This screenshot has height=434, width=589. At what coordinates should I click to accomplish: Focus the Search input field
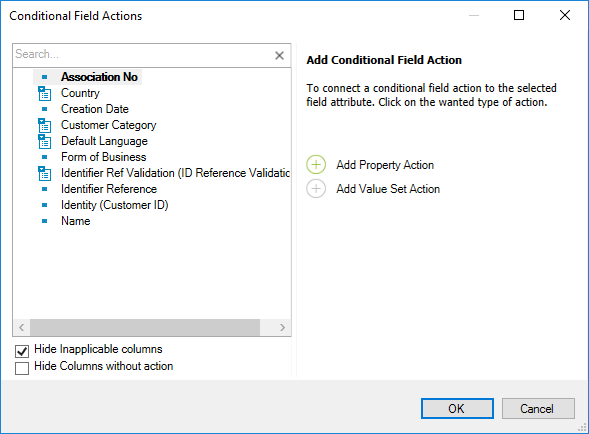pyautogui.click(x=143, y=55)
